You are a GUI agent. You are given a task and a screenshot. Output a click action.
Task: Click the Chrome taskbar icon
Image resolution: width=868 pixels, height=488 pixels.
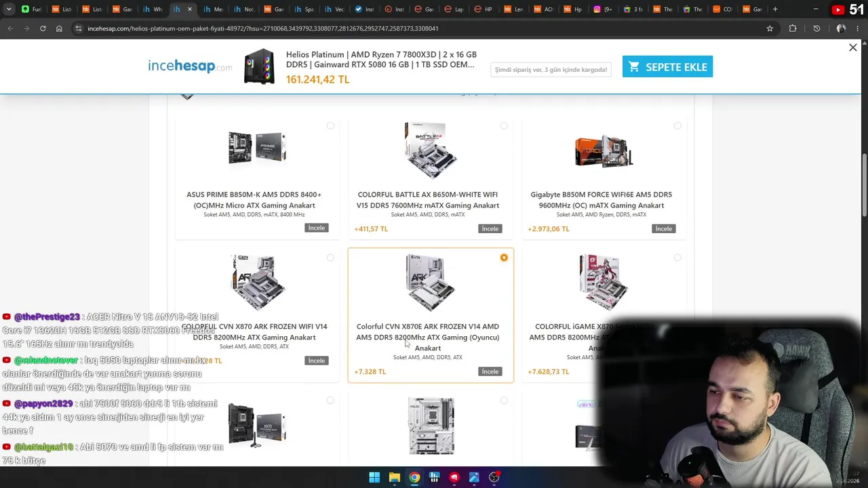coord(414,477)
